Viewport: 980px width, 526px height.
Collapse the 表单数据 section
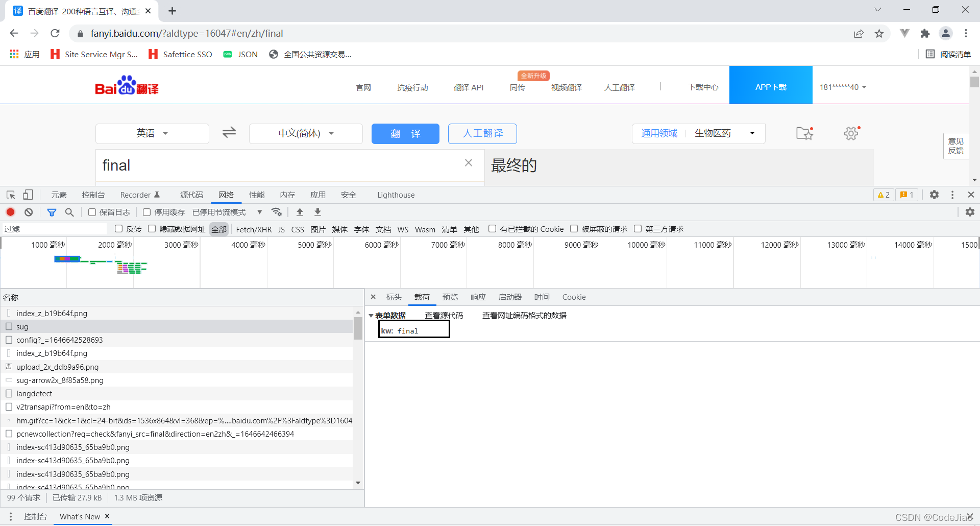[371, 316]
